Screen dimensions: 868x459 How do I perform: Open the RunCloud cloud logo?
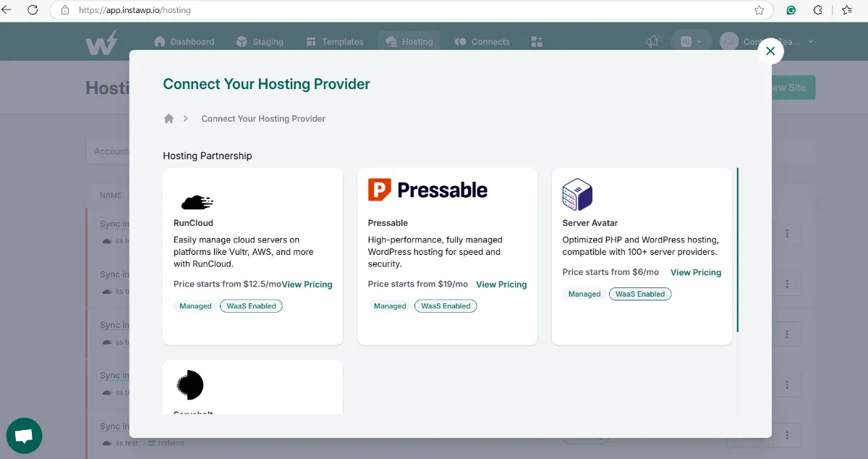[197, 202]
